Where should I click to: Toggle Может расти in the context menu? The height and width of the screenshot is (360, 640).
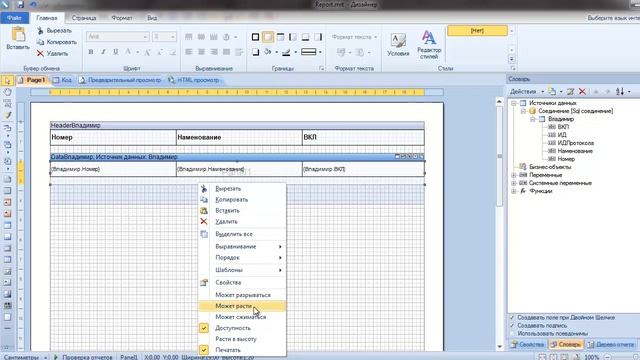[x=242, y=306]
